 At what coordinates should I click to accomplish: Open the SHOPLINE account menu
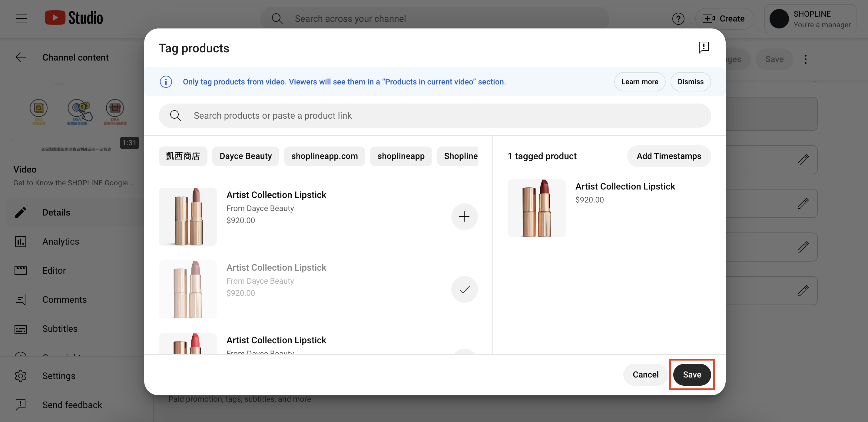pos(810,19)
